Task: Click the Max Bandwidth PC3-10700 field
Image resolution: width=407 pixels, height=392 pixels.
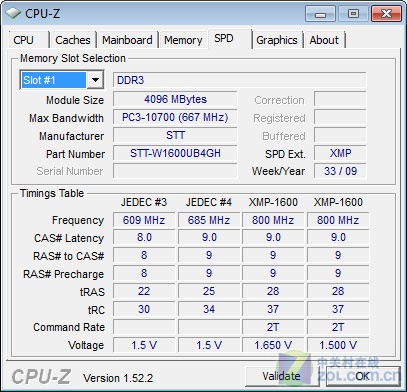Action: point(175,117)
